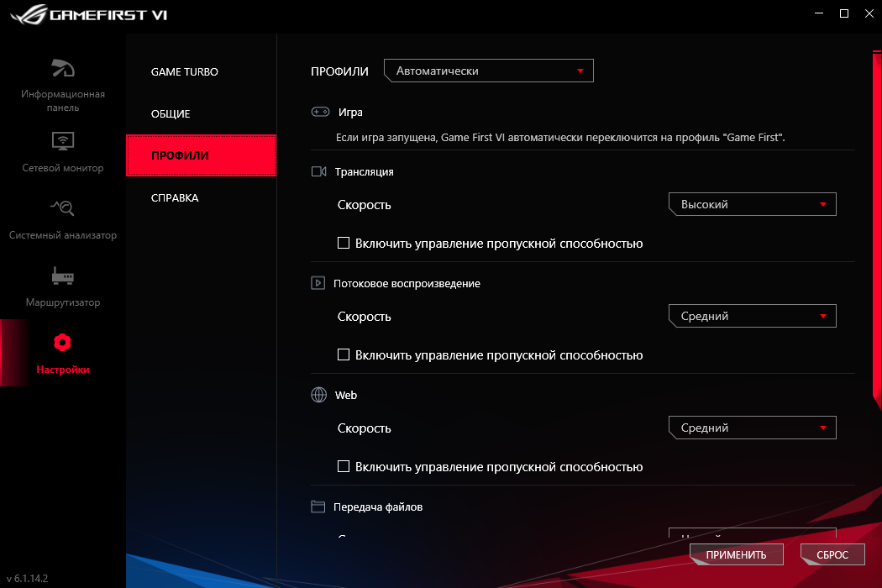Open the СПРАВКА tab
This screenshot has height=588, width=882.
point(175,197)
